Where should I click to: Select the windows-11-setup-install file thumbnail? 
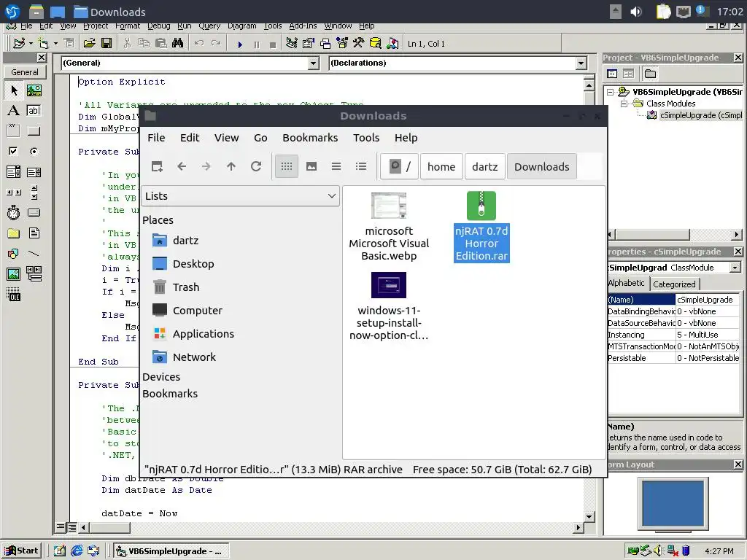(389, 285)
